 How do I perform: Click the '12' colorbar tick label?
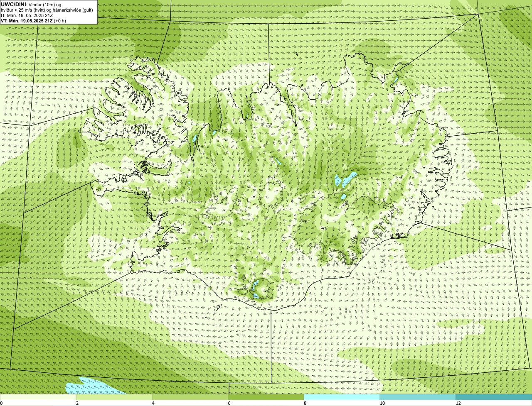click(x=458, y=403)
